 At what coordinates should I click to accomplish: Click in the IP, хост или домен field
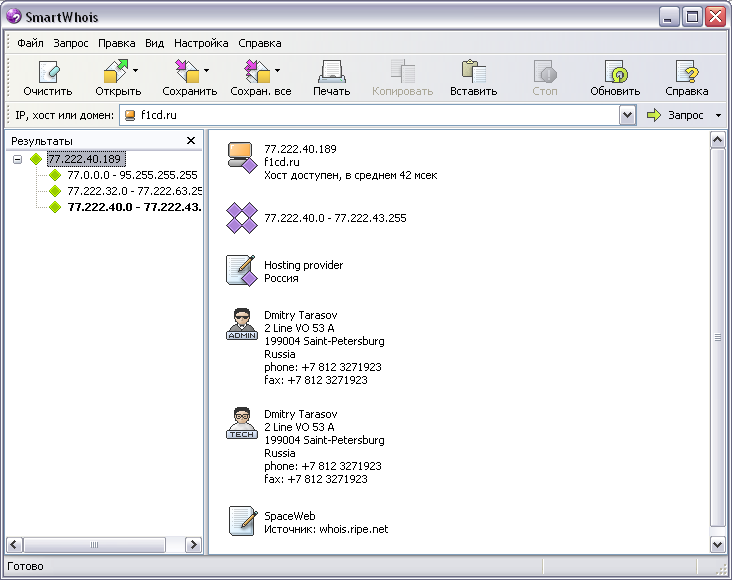[378, 115]
